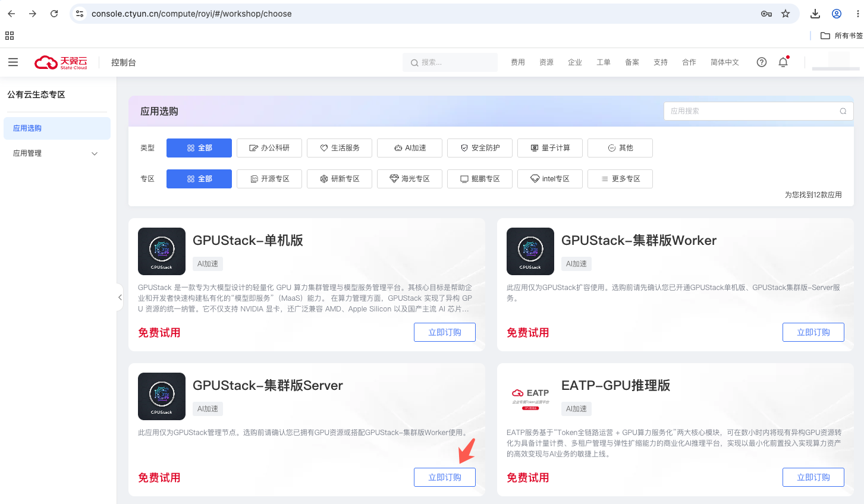Open the 所有书签 bookmarks folder
Image resolution: width=864 pixels, height=504 pixels.
click(841, 36)
